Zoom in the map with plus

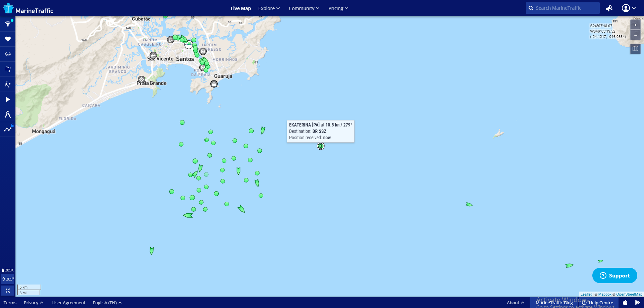tap(635, 25)
